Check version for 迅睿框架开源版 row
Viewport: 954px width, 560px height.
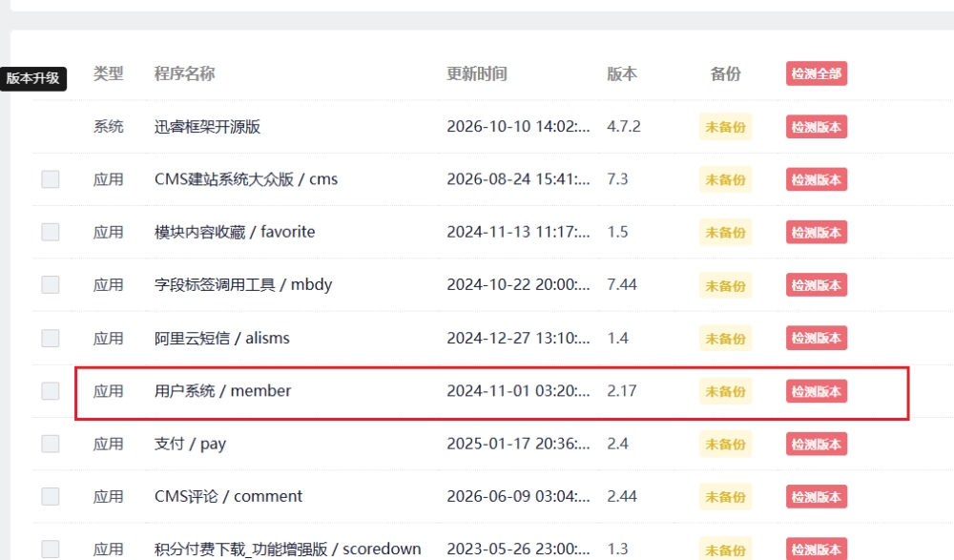click(817, 127)
